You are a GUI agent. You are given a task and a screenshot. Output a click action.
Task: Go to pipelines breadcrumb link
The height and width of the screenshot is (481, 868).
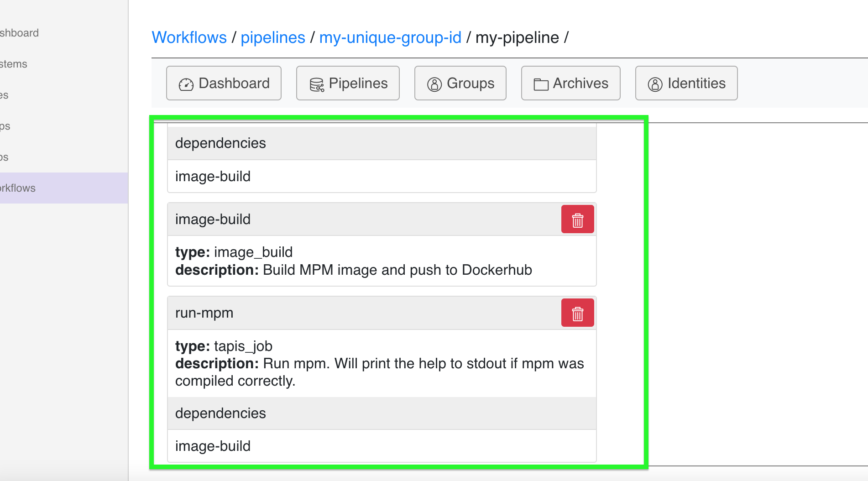pos(273,37)
